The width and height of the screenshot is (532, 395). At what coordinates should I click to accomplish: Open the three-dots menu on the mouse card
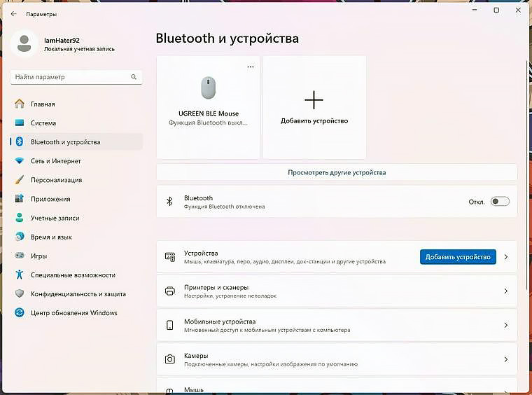(x=251, y=67)
